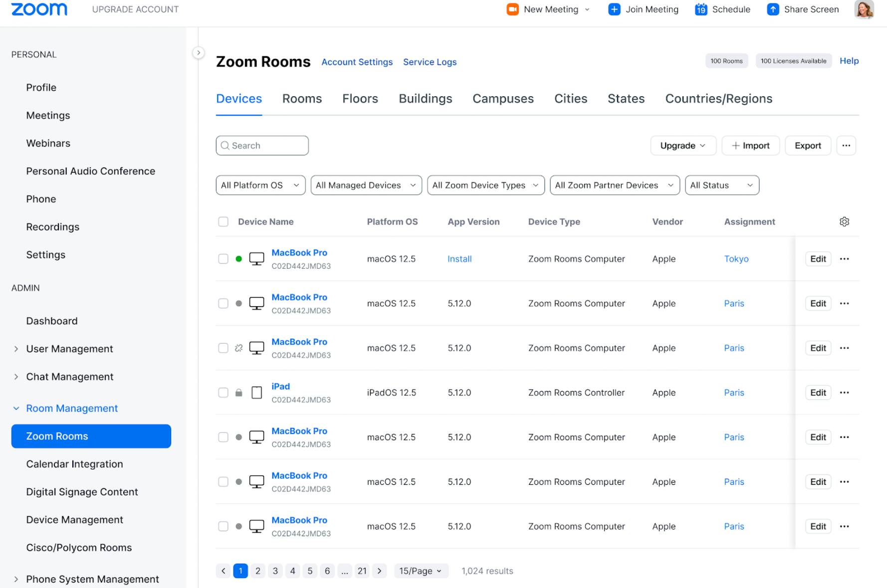
Task: Expand Chat Management in the sidebar
Action: (16, 377)
